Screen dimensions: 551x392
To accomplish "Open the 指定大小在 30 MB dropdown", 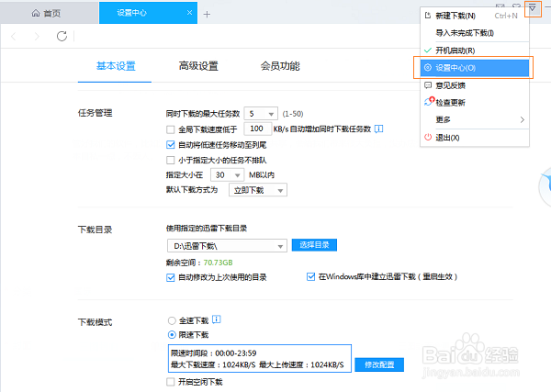I will [227, 175].
